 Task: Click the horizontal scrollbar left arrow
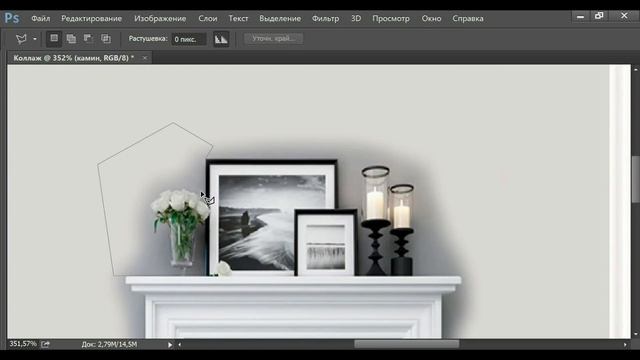click(180, 345)
